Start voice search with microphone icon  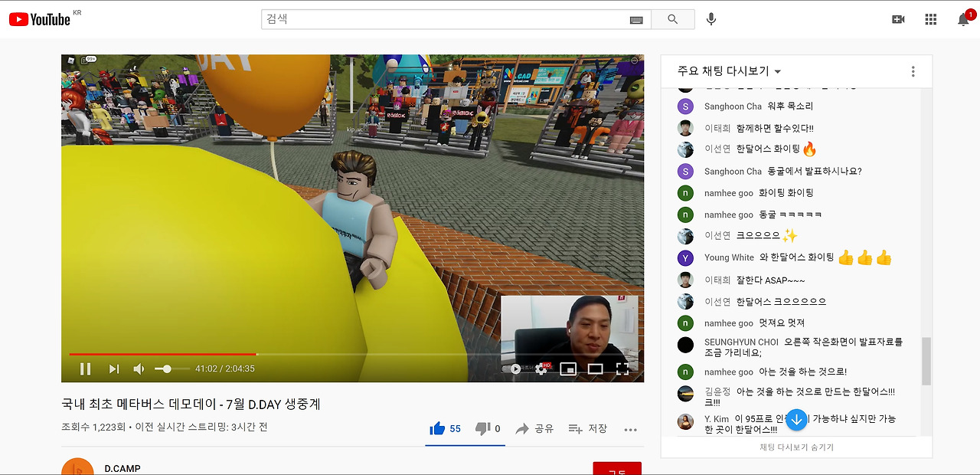pos(711,19)
